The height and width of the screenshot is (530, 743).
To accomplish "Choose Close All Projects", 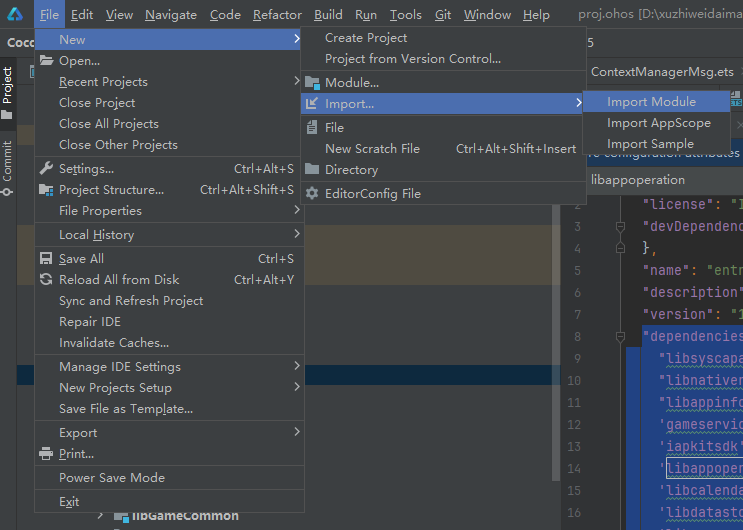I will point(169,123).
